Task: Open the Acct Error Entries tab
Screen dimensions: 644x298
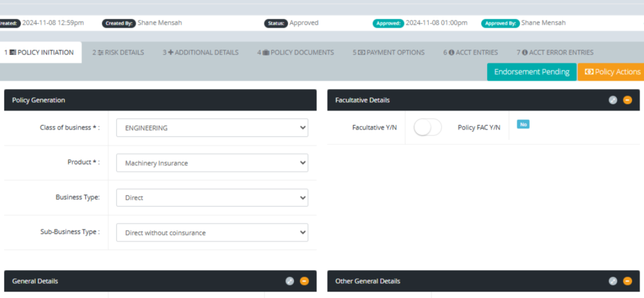Action: (555, 53)
